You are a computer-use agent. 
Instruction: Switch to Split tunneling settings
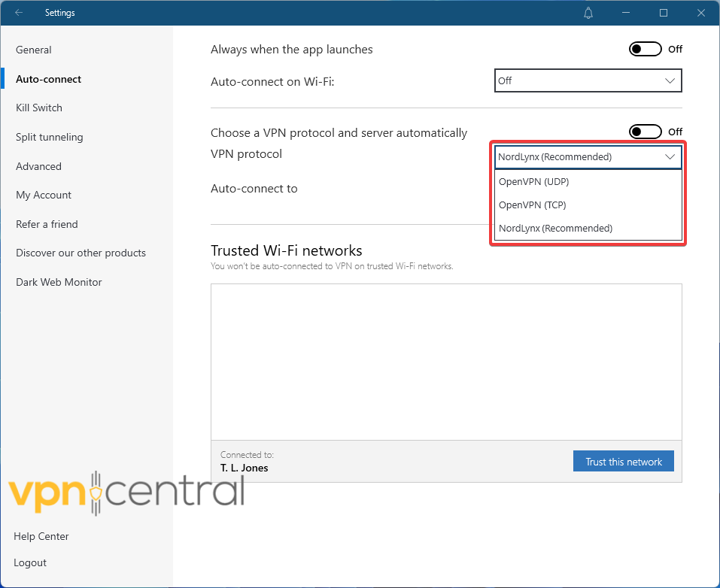[x=50, y=137]
